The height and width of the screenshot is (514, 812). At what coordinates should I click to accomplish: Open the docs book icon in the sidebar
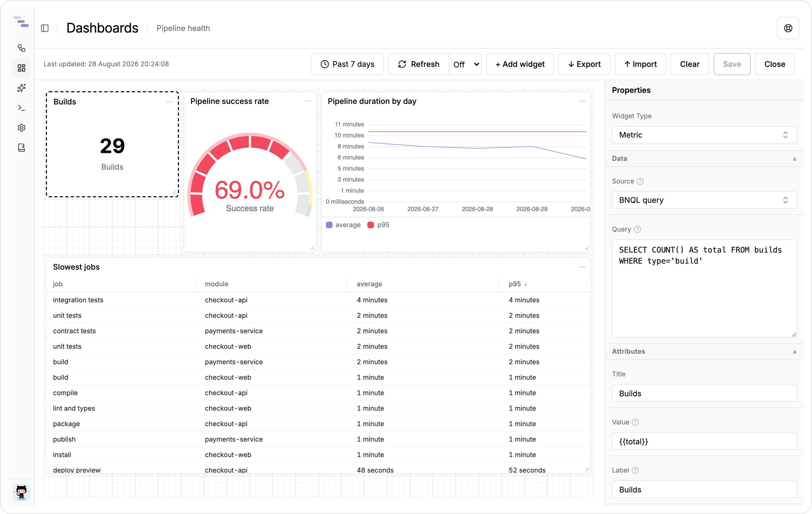point(22,148)
